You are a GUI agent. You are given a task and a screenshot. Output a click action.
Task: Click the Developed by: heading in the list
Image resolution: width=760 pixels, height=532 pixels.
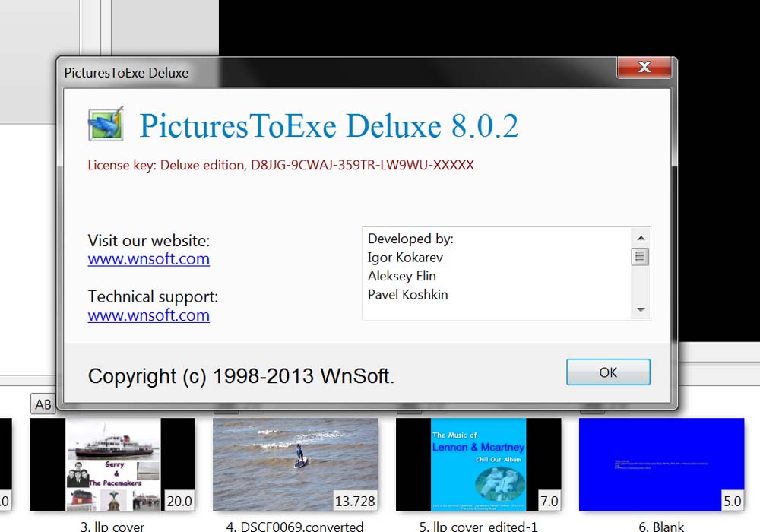point(410,239)
